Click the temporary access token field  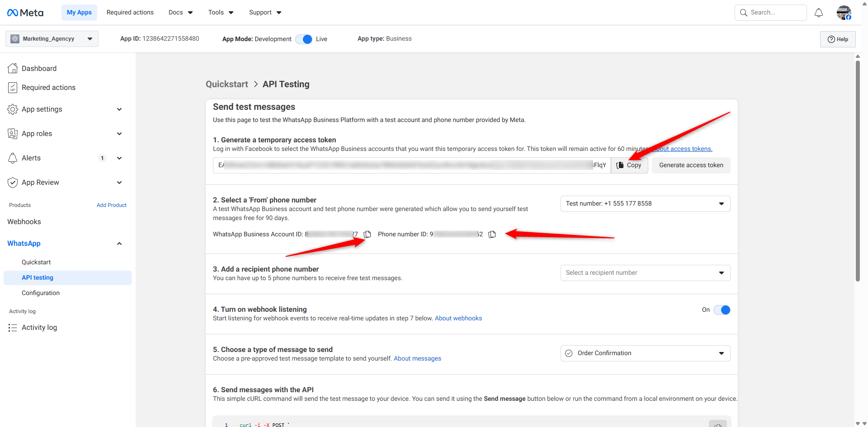click(412, 165)
